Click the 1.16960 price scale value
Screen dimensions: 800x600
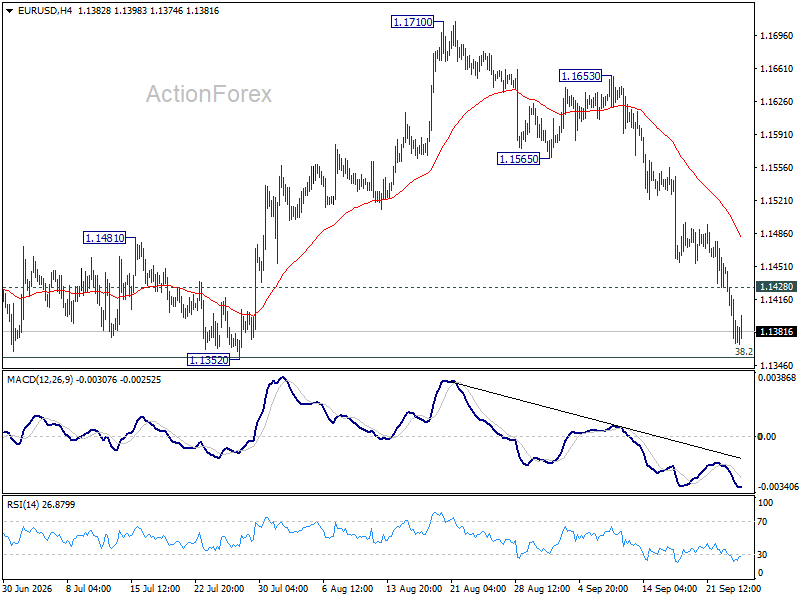coord(777,36)
